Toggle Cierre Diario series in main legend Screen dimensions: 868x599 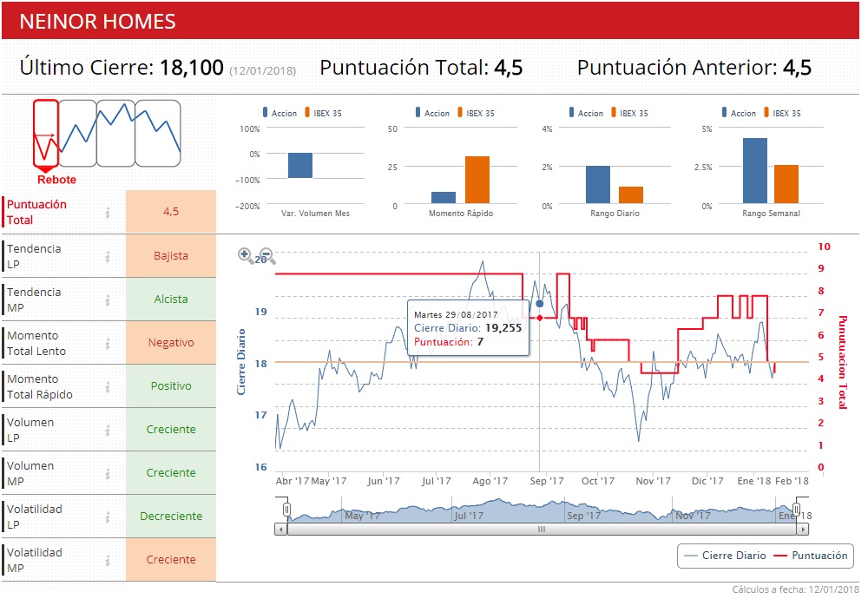[725, 556]
